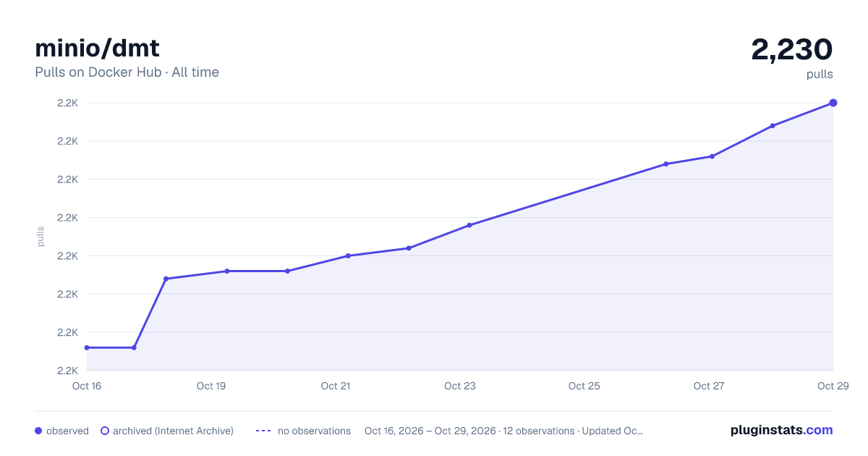868x456 pixels.
Task: Select the final data point on Oct 29
Action: point(833,103)
